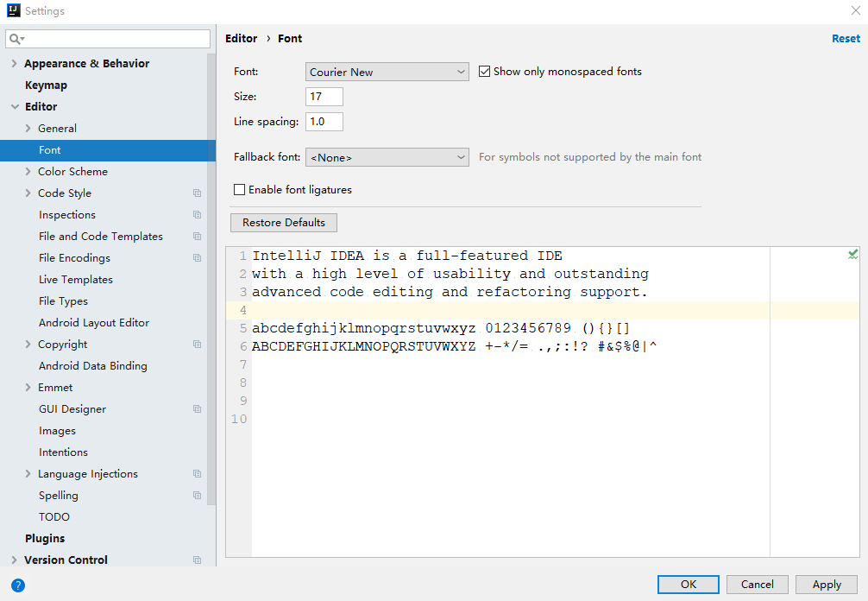Open File Types settings
This screenshot has width=868, height=601.
tap(63, 301)
